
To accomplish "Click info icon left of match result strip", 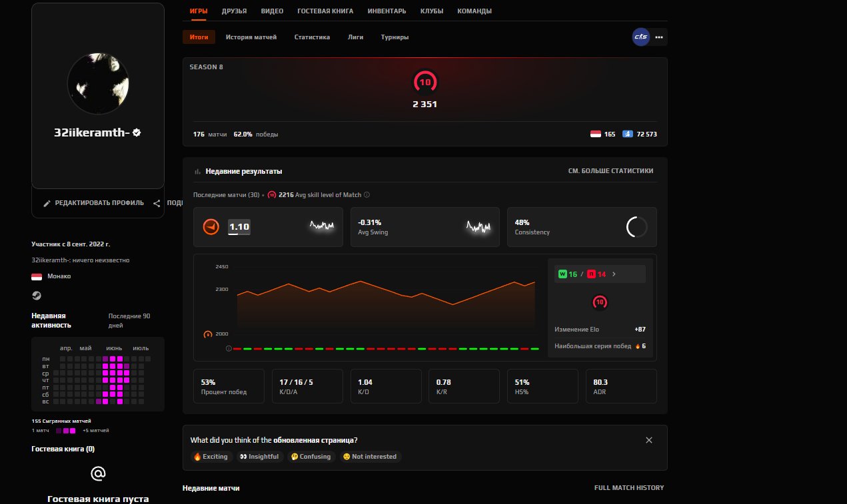I will 229,348.
